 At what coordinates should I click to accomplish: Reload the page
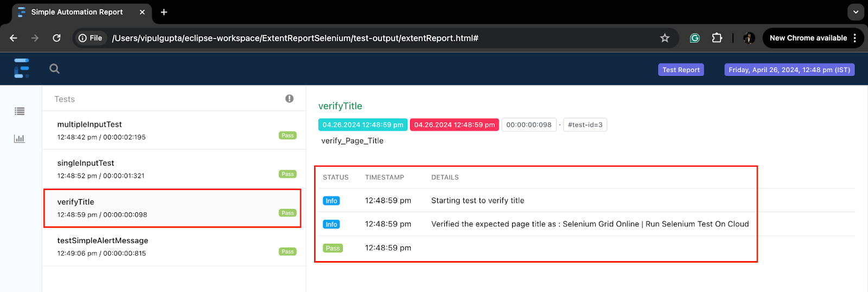click(x=56, y=38)
